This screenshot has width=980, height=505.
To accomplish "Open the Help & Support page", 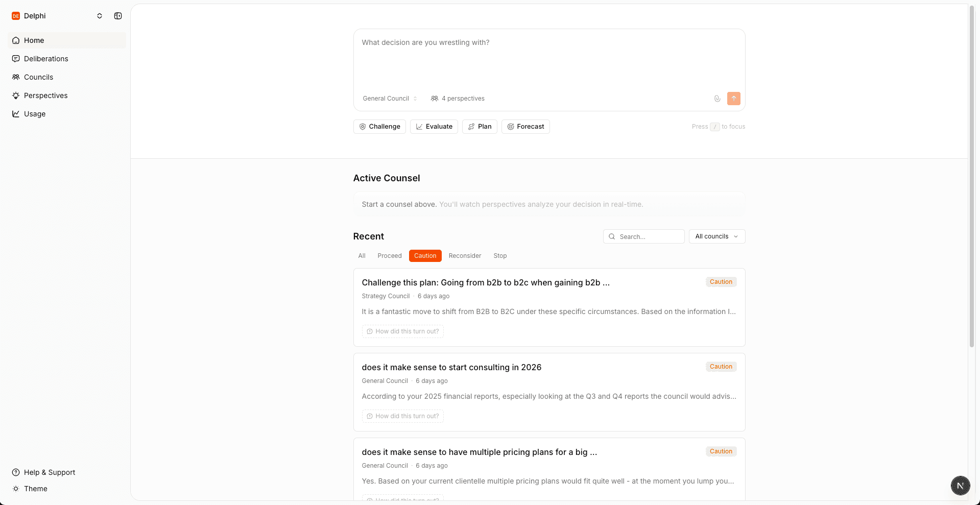I will [49, 472].
